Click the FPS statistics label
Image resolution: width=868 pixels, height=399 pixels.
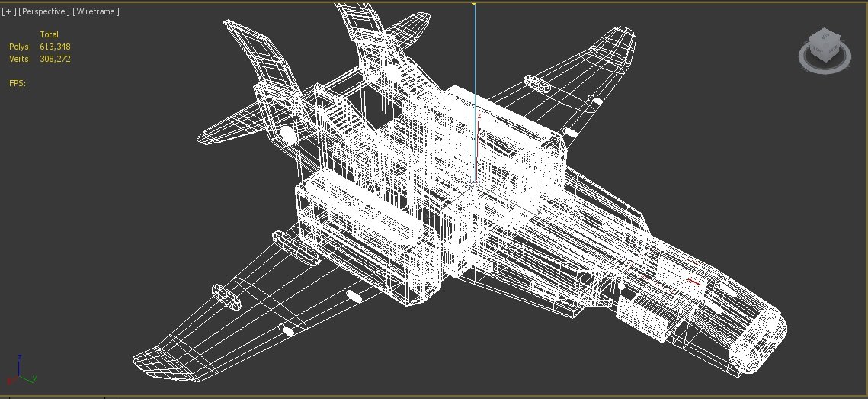pyautogui.click(x=18, y=83)
